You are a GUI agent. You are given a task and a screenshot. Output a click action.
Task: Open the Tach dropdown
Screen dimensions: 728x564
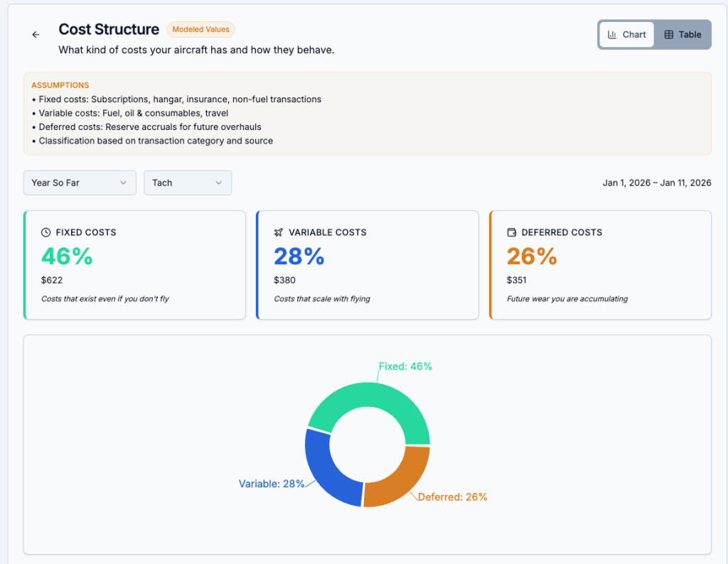187,183
